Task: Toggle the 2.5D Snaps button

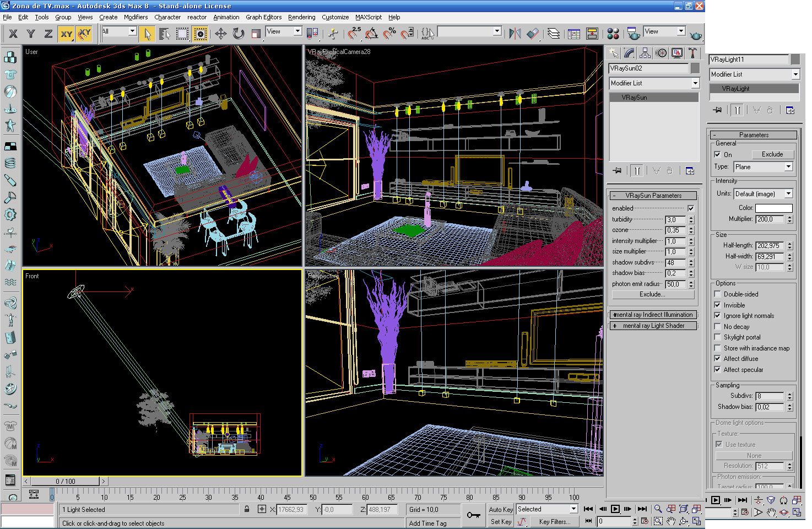Action: (354, 34)
